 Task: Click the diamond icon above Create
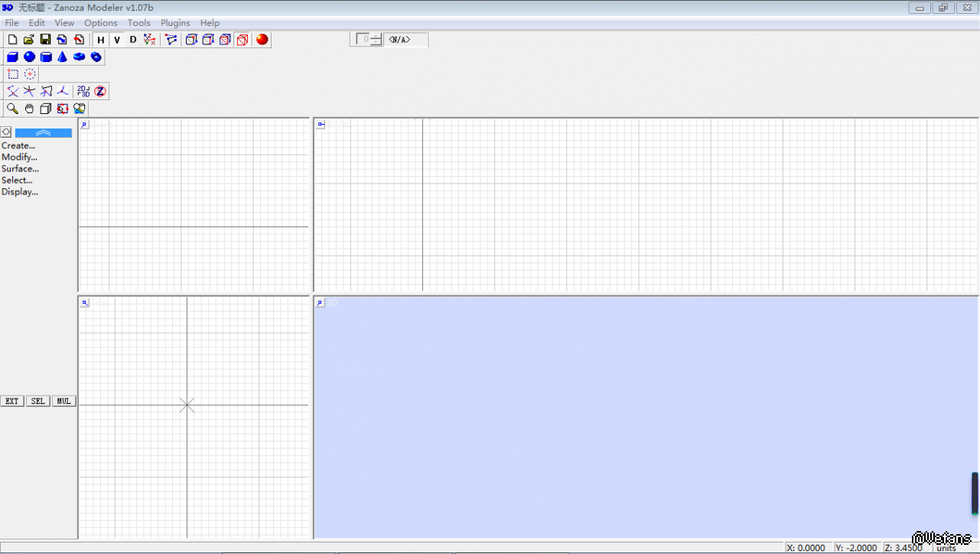(6, 132)
